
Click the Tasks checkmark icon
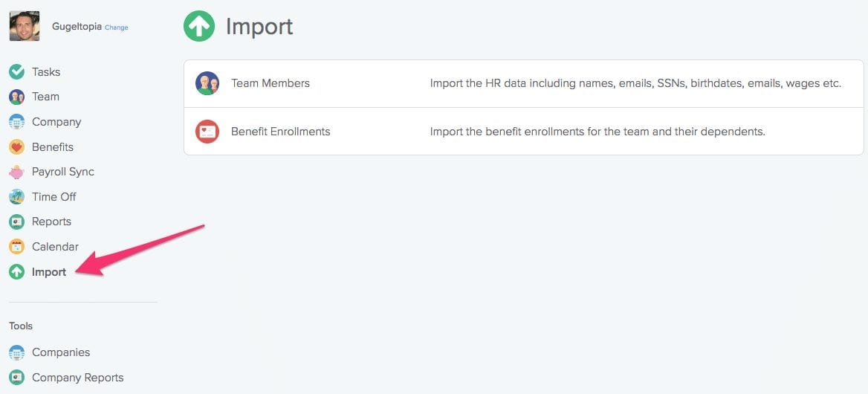(x=16, y=72)
